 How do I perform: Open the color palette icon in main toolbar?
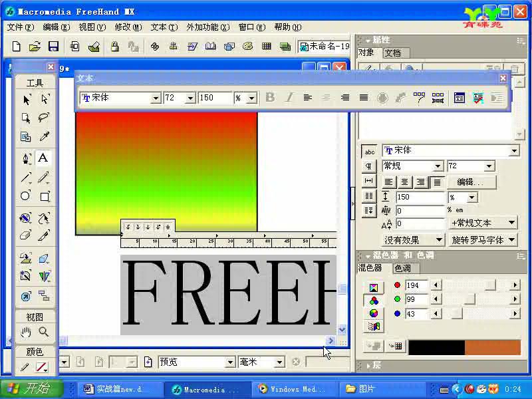pyautogui.click(x=247, y=46)
